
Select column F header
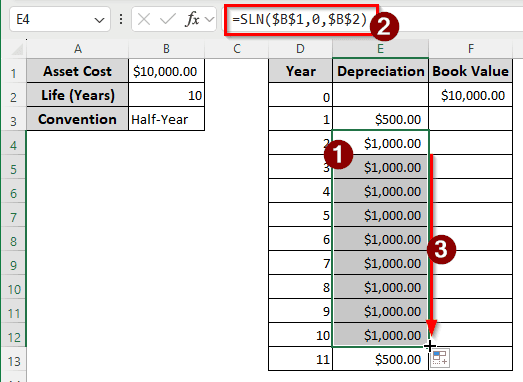(471, 49)
